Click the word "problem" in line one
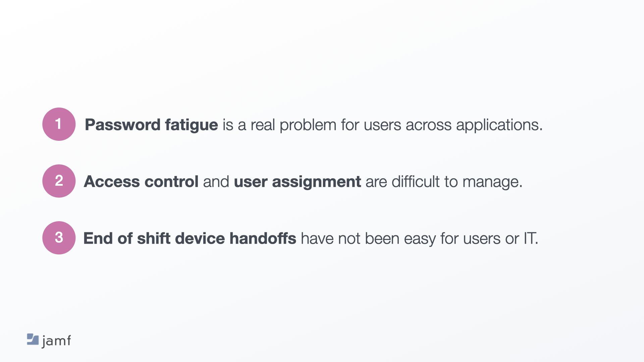 point(308,125)
